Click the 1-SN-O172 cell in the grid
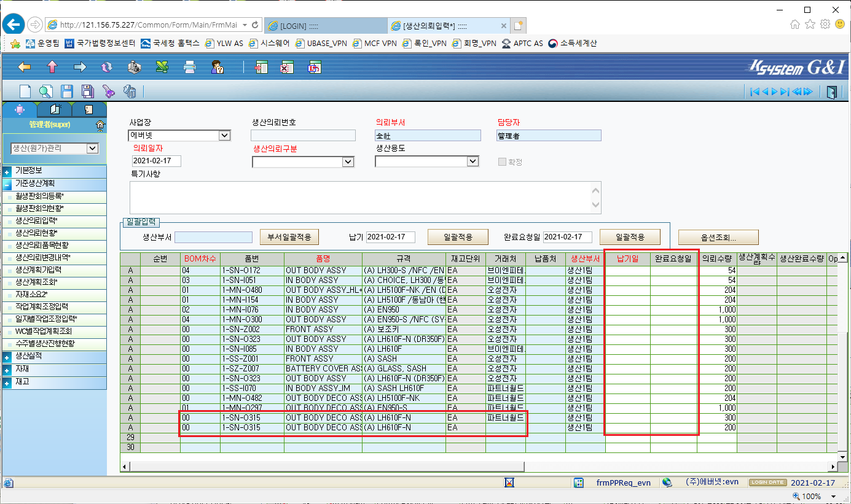This screenshot has height=504, width=851. (x=252, y=270)
